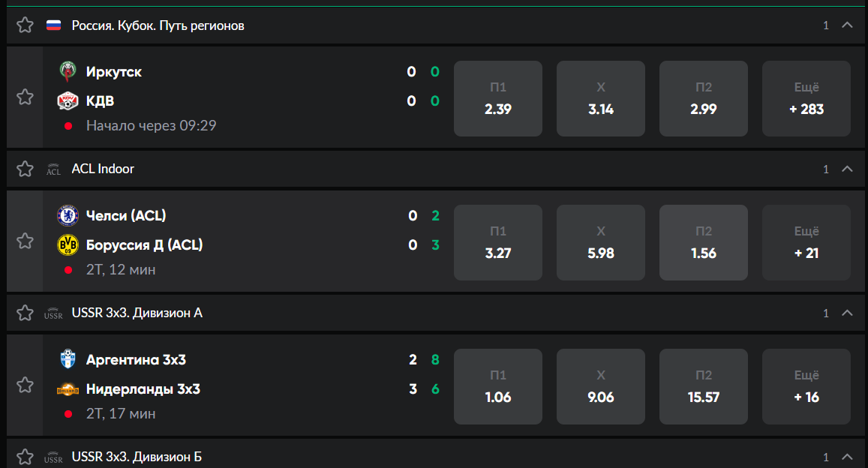Click the Chelsea (ACL) club badge
868x468 pixels.
point(68,215)
